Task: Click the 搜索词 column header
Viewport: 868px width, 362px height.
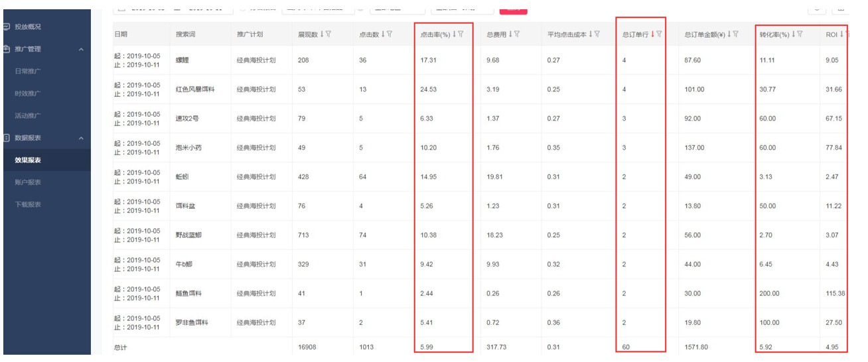Action: pos(186,34)
